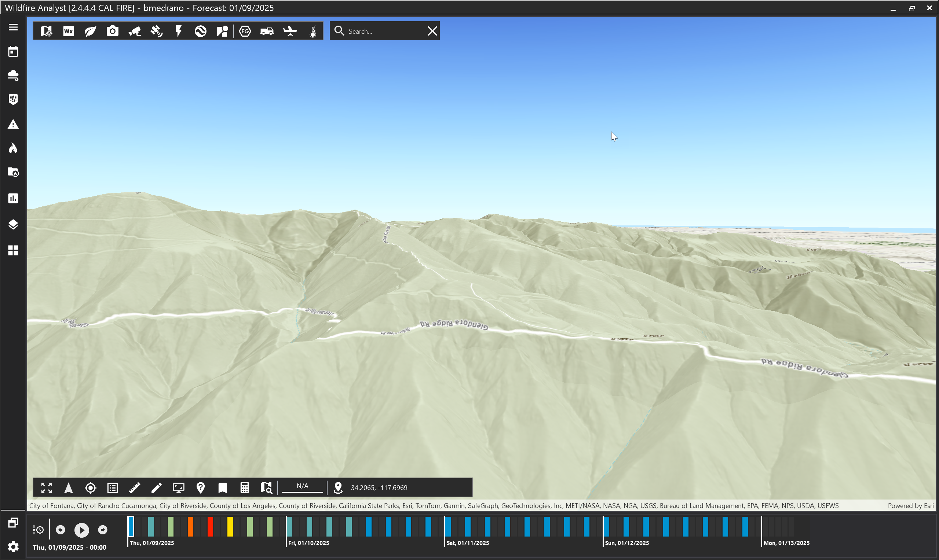Click the Wx weather toolbar icon

pyautogui.click(x=68, y=31)
